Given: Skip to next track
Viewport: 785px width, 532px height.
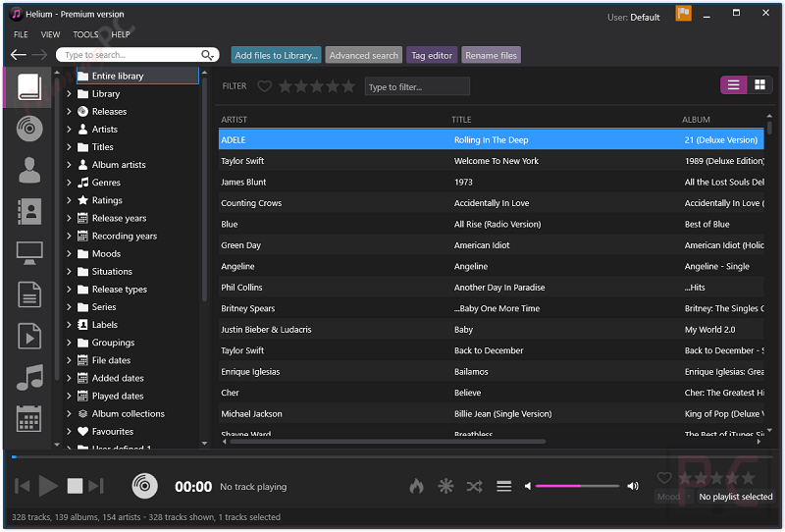Looking at the screenshot, I should point(96,486).
